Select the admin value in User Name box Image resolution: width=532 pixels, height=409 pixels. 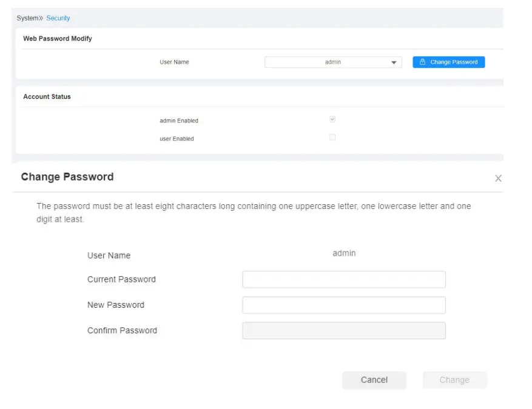(x=332, y=62)
